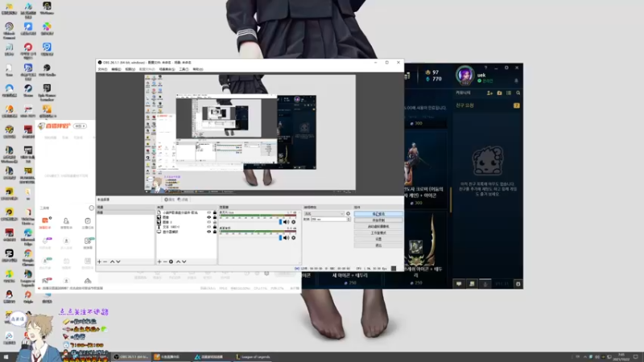The height and width of the screenshot is (362, 644).
Task: Collapse the toolbox with the circle minus button
Action: click(x=91, y=208)
